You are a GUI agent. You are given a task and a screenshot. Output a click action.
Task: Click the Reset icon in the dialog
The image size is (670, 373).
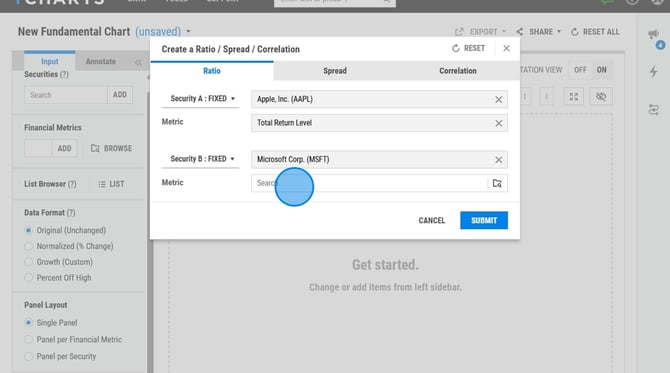point(455,49)
